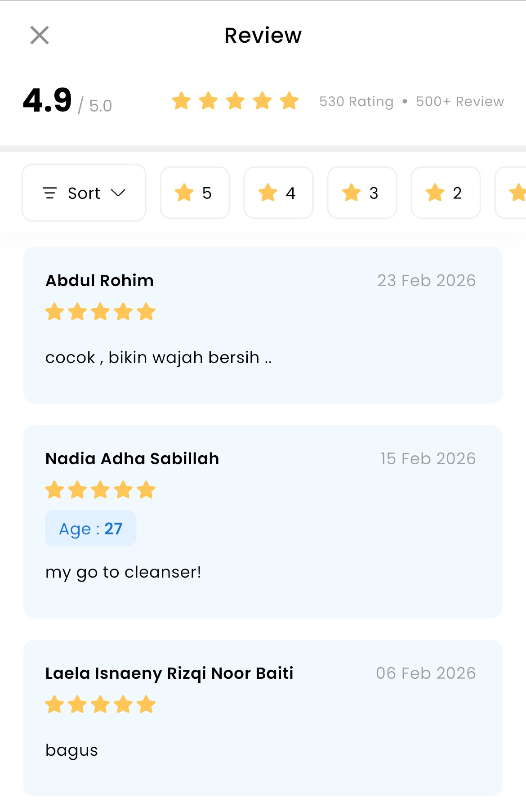Filter reviews by 4 stars
526x812 pixels.
(279, 193)
